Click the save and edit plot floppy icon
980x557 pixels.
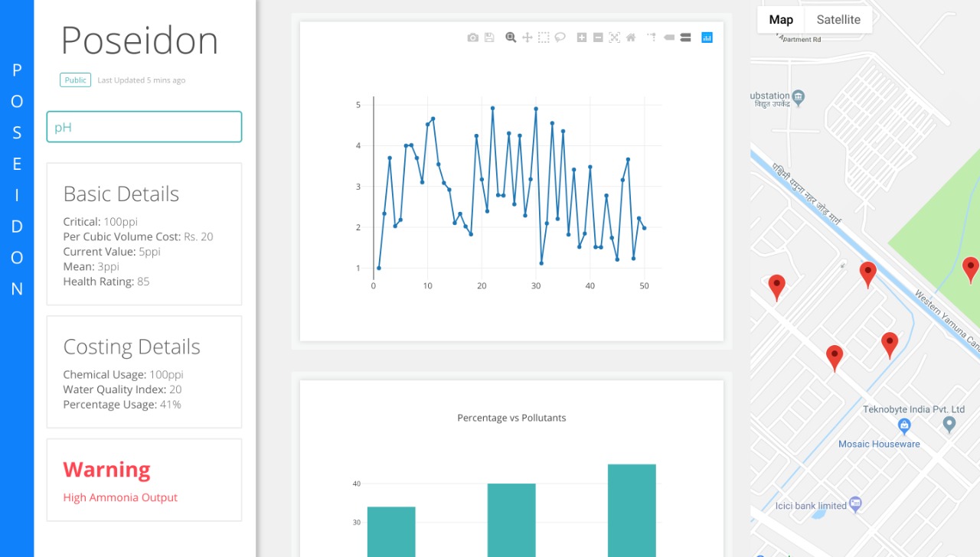pyautogui.click(x=489, y=37)
